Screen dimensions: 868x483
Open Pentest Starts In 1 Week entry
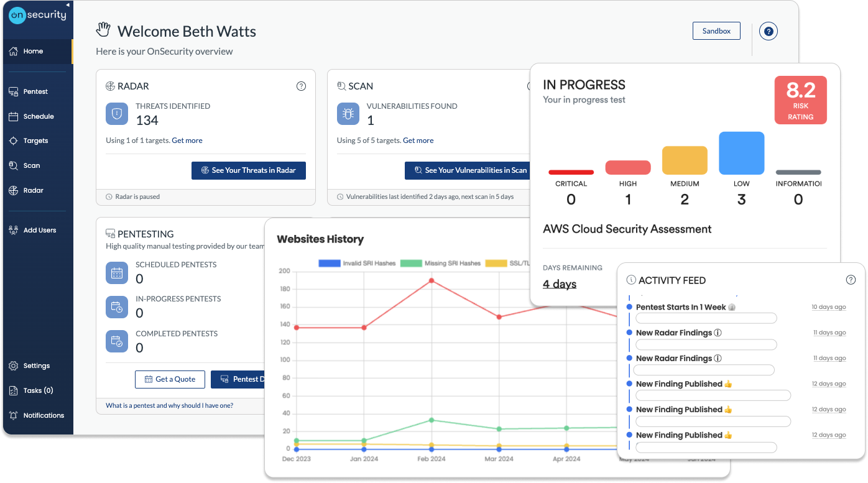click(681, 307)
